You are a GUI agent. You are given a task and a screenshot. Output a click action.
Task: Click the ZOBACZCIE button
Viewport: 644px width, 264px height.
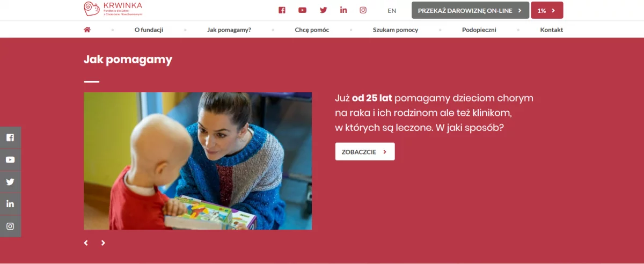click(x=365, y=152)
